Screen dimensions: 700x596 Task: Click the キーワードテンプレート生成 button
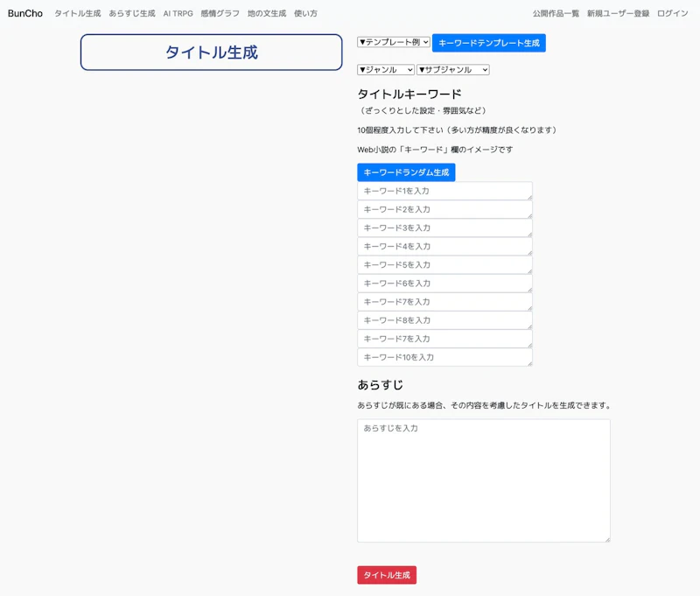[490, 41]
